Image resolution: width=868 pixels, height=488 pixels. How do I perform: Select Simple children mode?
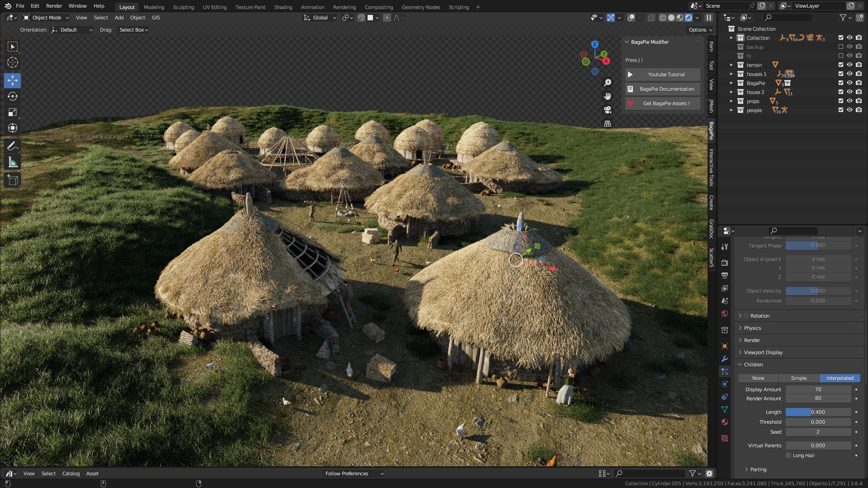799,378
